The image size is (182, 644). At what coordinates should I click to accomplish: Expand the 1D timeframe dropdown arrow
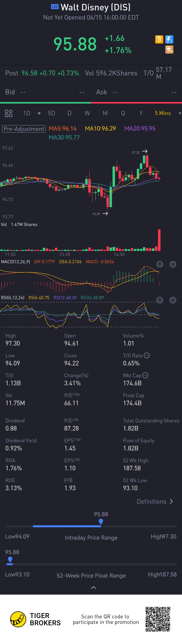coord(39,113)
